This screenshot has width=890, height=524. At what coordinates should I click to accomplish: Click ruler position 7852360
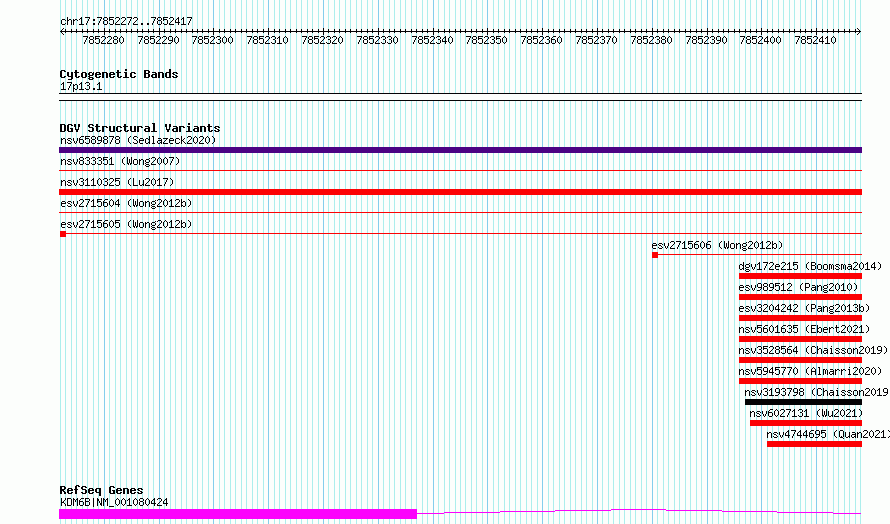tap(541, 40)
